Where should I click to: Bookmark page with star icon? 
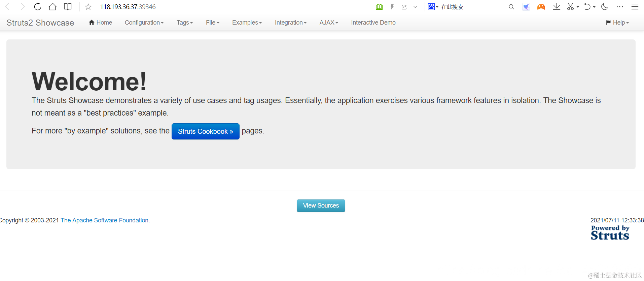(88, 7)
